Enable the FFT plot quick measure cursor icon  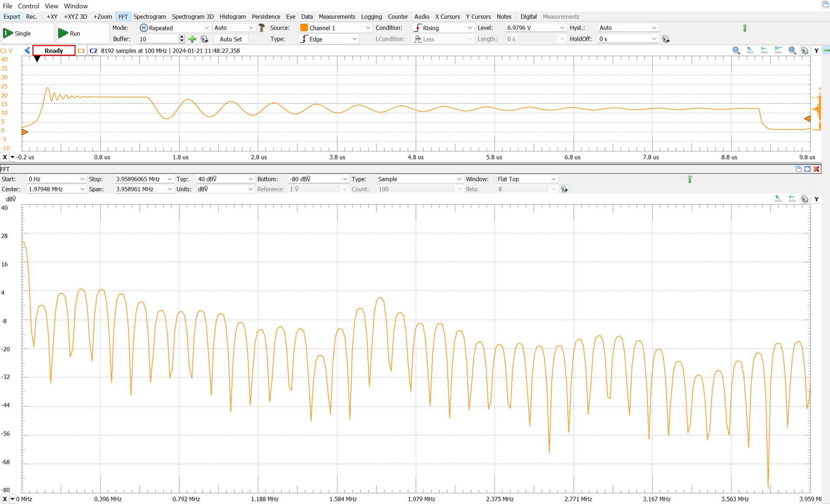click(778, 199)
